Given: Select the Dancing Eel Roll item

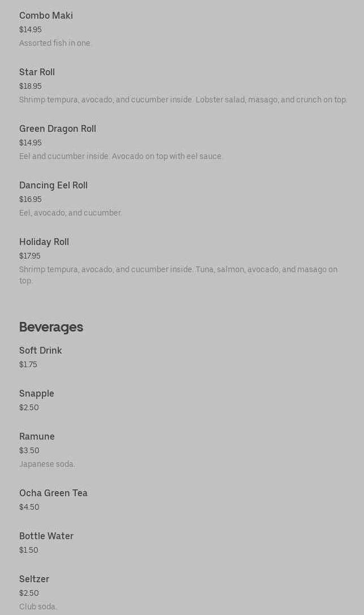Looking at the screenshot, I should tap(53, 186).
